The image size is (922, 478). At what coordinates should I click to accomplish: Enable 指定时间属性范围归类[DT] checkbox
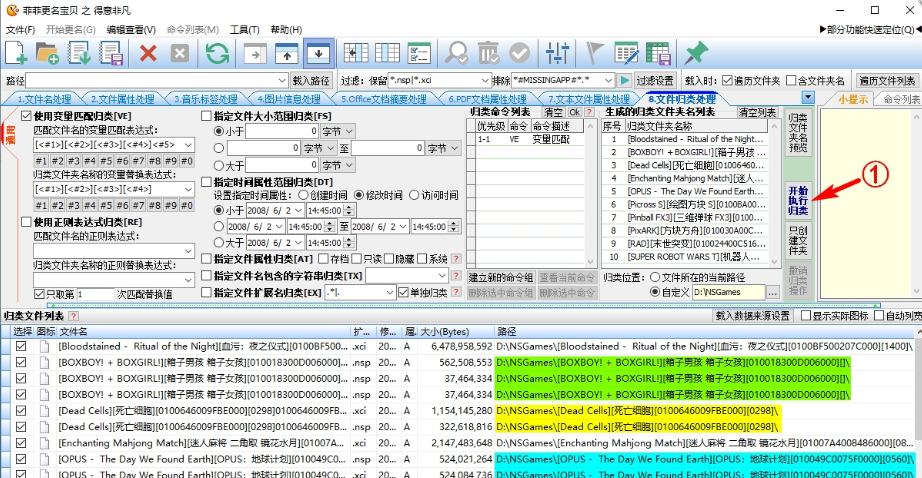[206, 182]
